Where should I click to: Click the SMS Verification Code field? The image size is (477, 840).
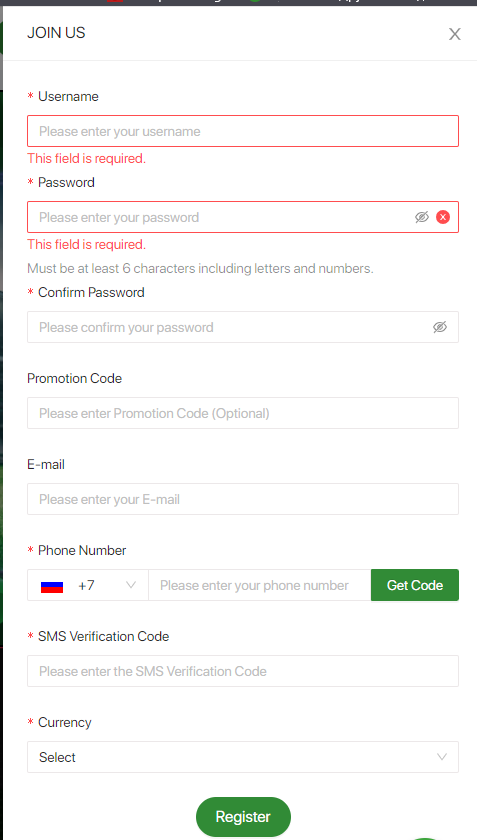243,671
